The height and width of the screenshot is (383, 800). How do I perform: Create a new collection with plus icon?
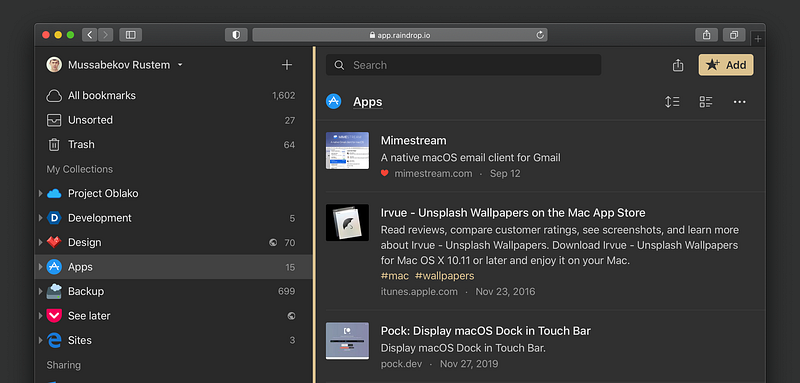(287, 65)
